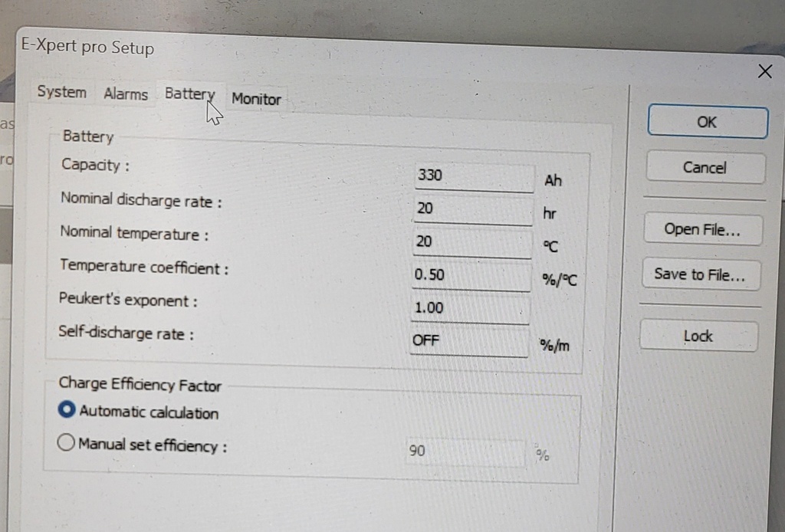Choose the Automatic calculation radio button
Viewport: 785px width, 532px height.
[67, 411]
